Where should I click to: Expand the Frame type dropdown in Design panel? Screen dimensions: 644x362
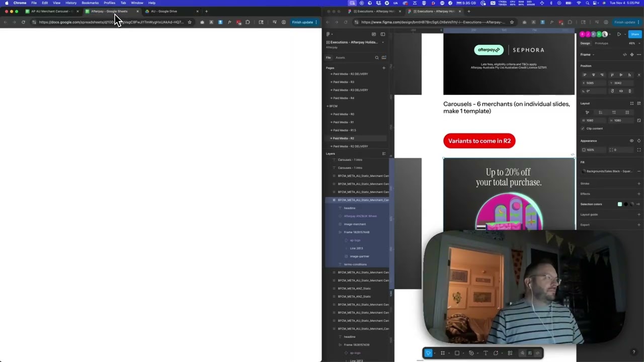588,54
